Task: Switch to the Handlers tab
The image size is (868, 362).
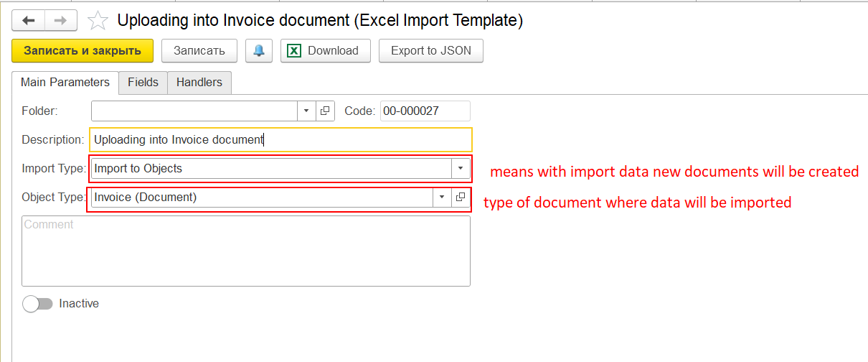Action: point(199,82)
